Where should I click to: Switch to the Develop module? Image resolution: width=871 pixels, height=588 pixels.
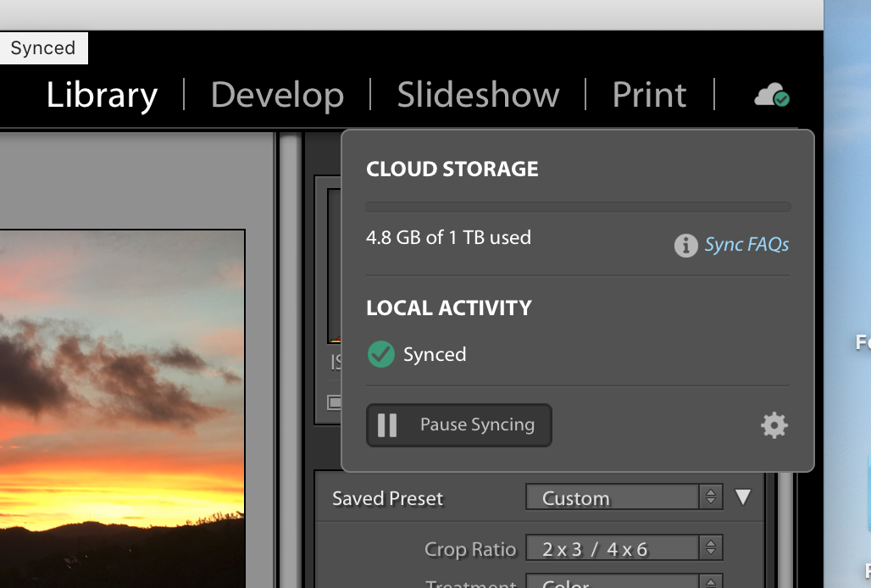[277, 95]
